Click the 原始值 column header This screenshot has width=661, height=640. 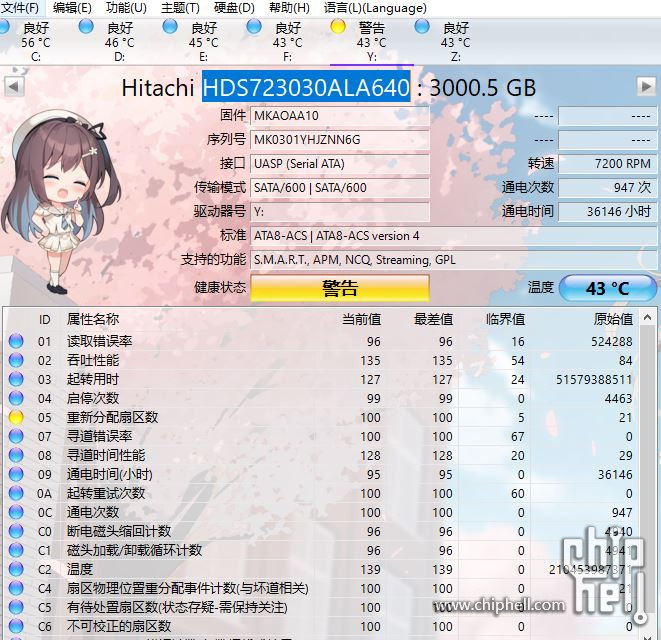point(613,319)
